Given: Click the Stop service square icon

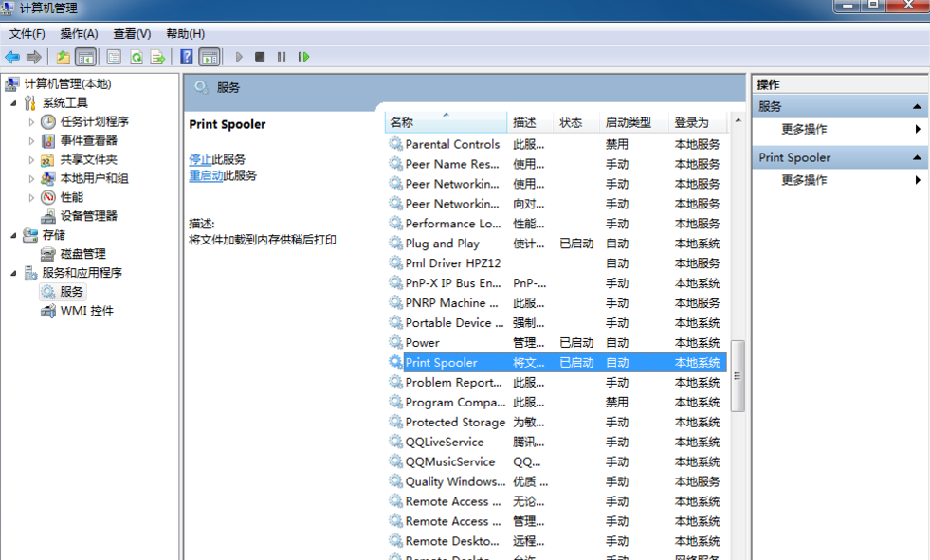Looking at the screenshot, I should pyautogui.click(x=260, y=57).
